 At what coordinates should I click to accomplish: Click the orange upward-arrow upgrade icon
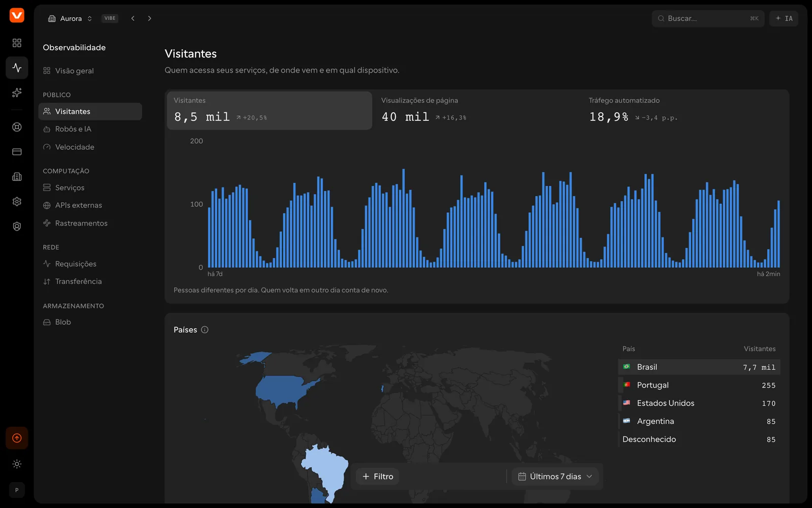pyautogui.click(x=17, y=438)
